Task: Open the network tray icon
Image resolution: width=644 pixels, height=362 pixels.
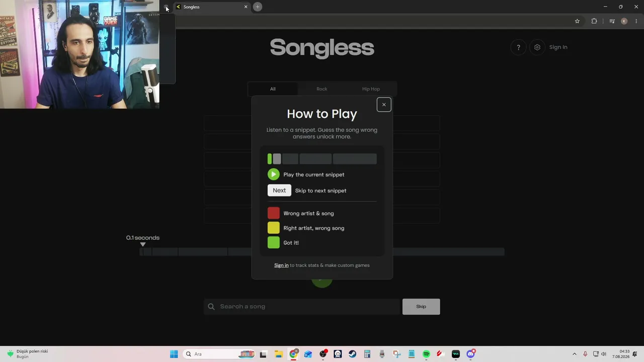Action: tap(596, 354)
